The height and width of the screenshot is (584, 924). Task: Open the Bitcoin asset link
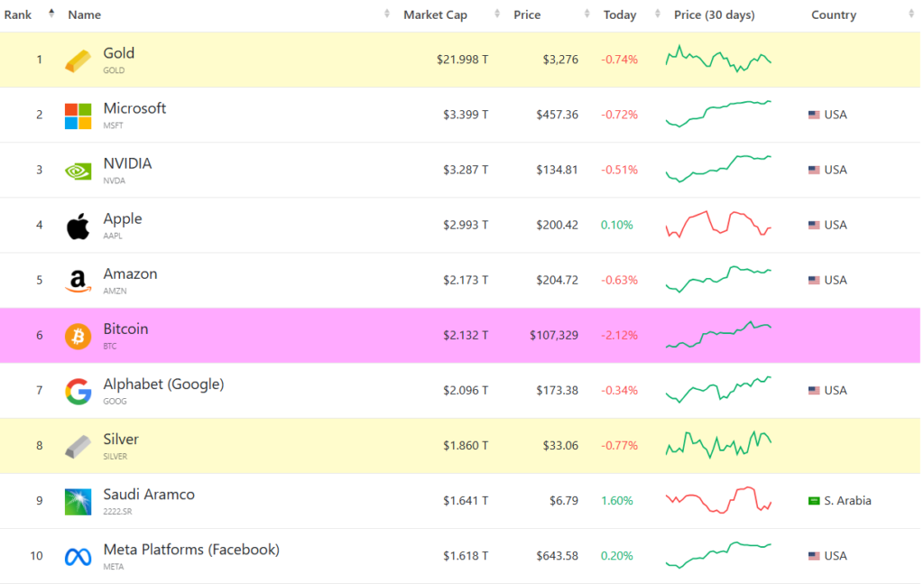pyautogui.click(x=125, y=329)
